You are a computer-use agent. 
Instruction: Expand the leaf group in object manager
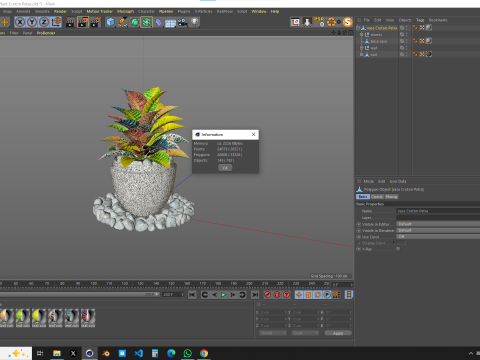361,48
